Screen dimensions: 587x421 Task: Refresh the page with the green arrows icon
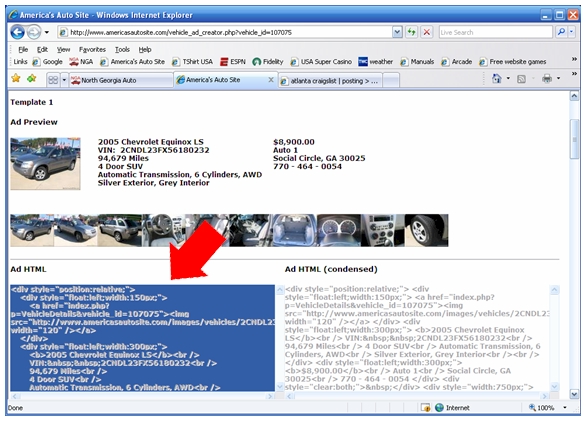click(411, 32)
